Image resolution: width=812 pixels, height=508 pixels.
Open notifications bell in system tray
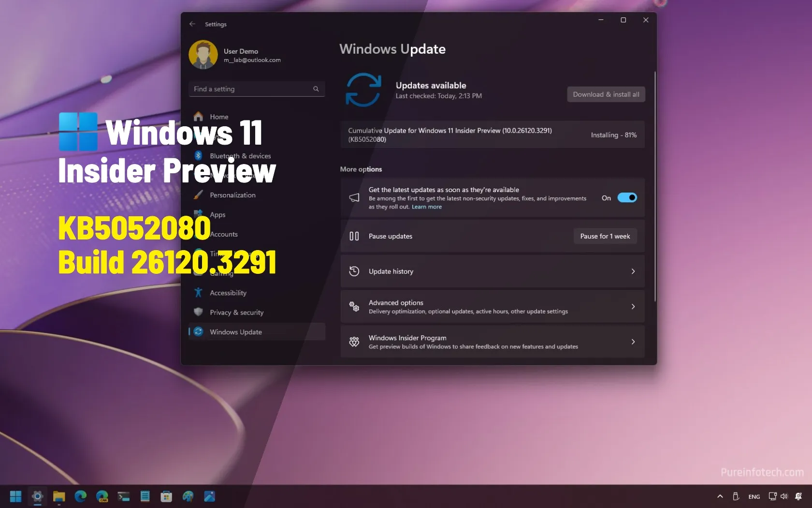tap(798, 496)
